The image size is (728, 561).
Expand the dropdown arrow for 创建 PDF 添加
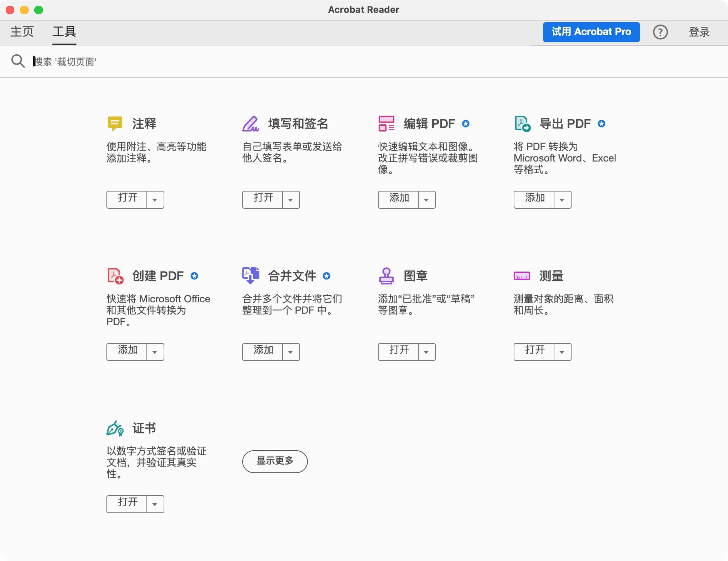tap(155, 352)
